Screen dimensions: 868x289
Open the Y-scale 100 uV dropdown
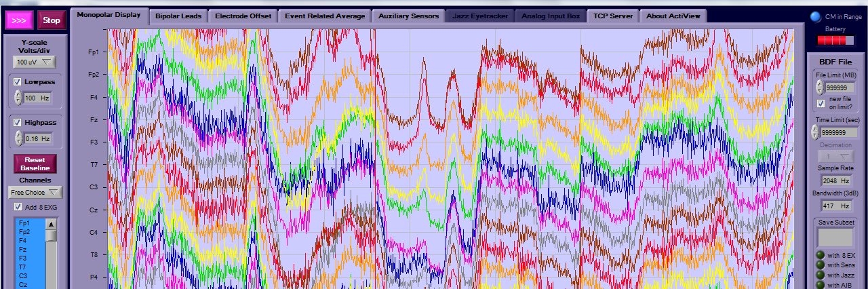(x=34, y=62)
